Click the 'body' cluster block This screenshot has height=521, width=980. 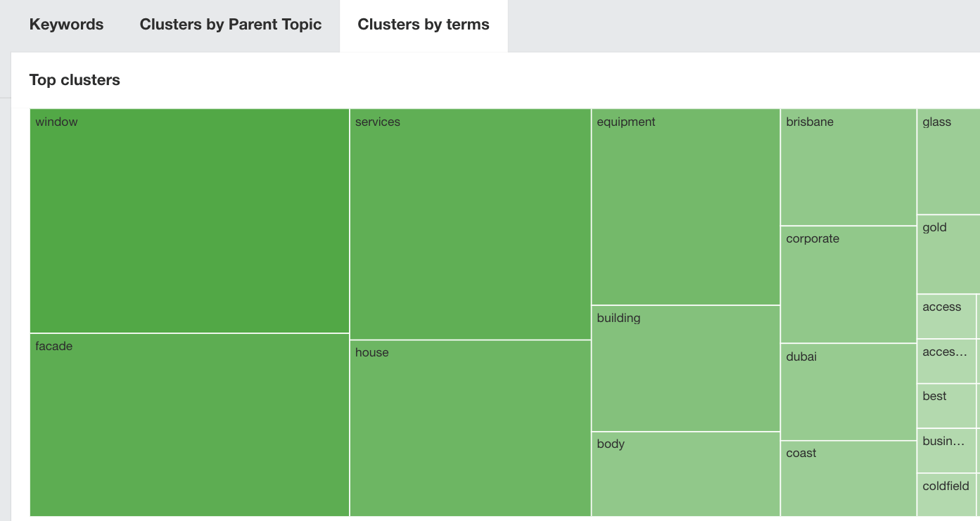point(685,475)
